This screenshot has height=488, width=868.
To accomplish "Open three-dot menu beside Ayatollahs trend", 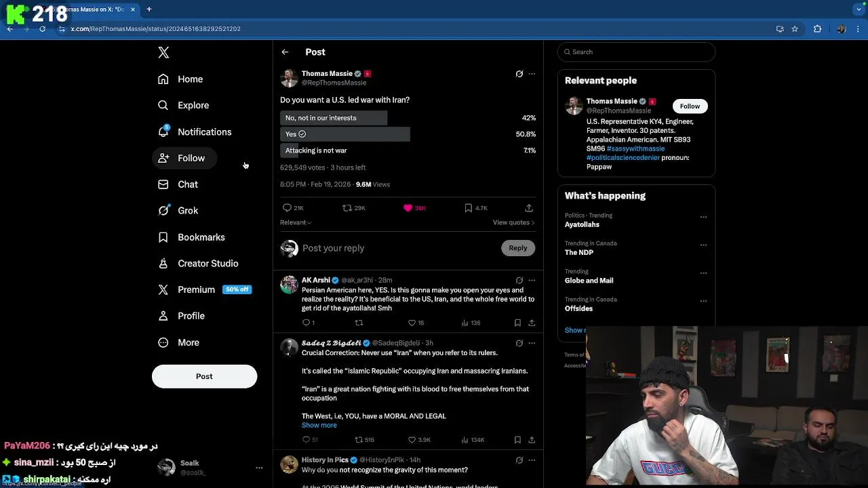I will tap(703, 218).
